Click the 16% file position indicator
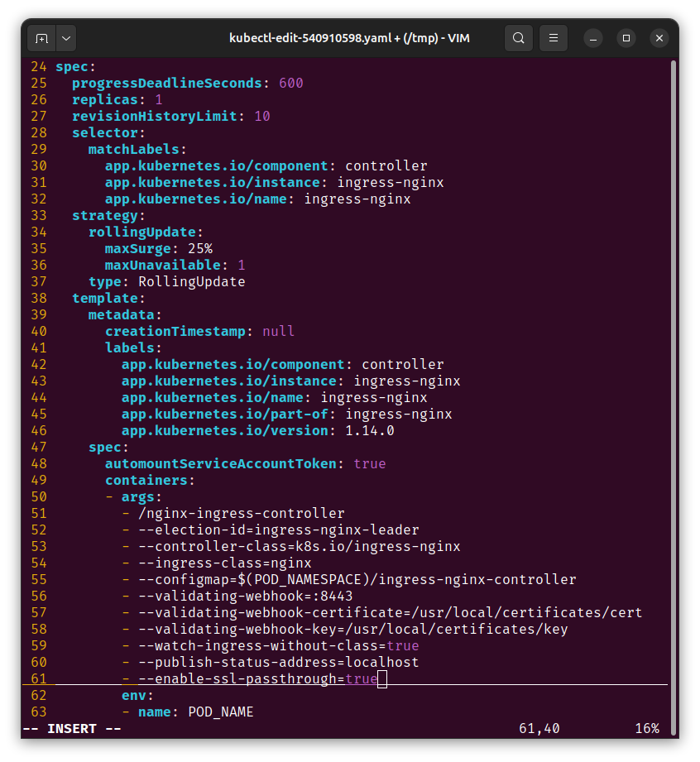The height and width of the screenshot is (762, 700). pyautogui.click(x=647, y=728)
